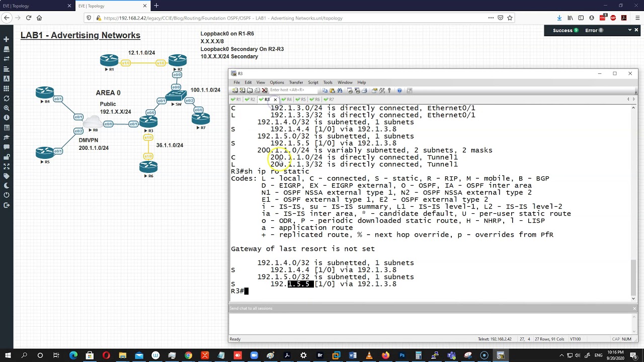Switch to the R7 session tab
The width and height of the screenshot is (644, 362).
pyautogui.click(x=329, y=100)
